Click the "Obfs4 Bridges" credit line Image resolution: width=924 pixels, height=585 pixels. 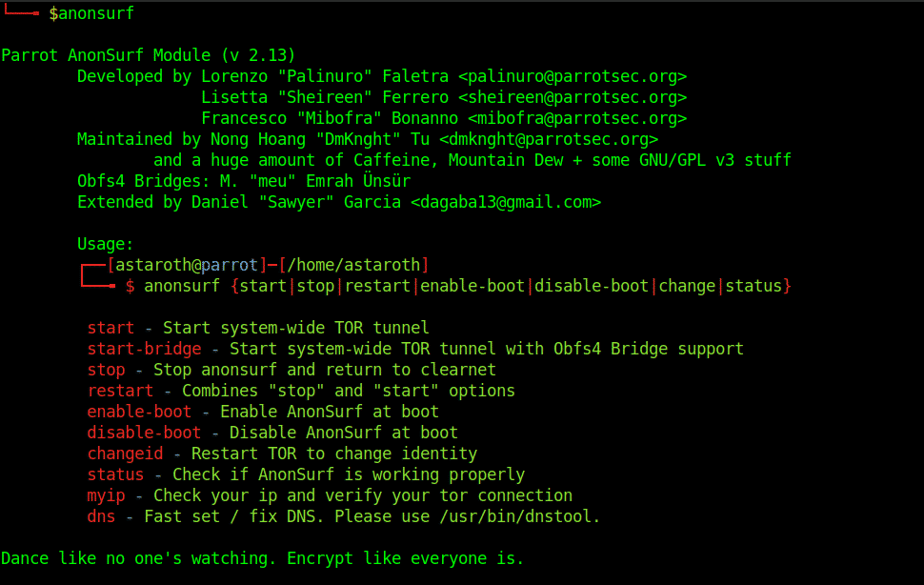244,181
